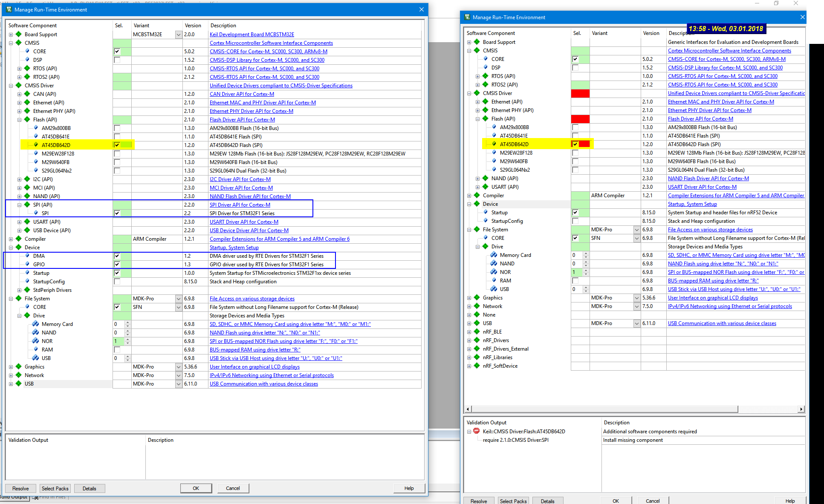Click the AT45DB642D flash component icon
Viewport: 824px width, 504px height.
coord(35,145)
